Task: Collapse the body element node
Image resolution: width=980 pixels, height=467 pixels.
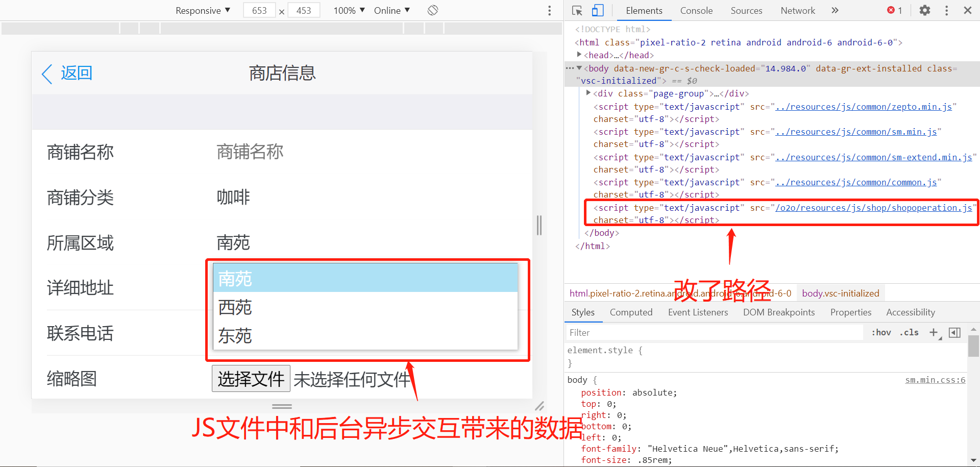Action: [579, 68]
